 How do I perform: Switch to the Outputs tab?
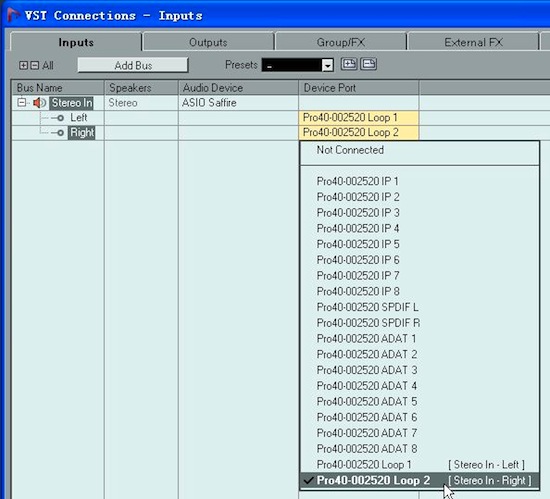point(208,42)
